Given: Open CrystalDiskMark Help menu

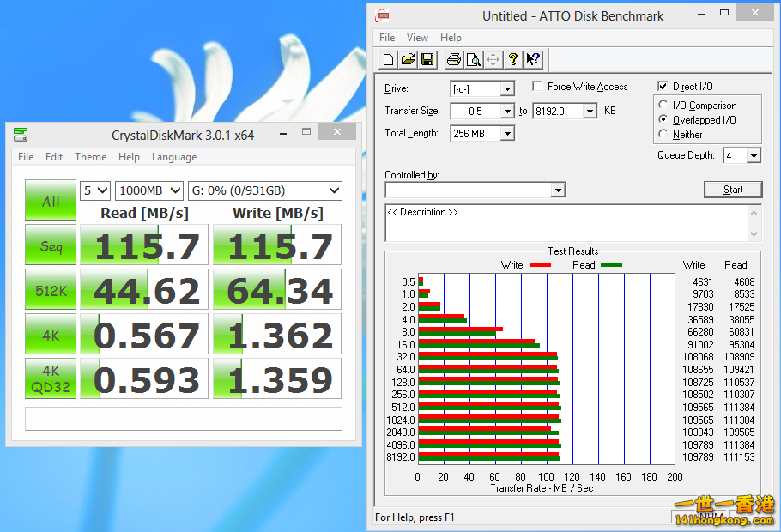Looking at the screenshot, I should [129, 157].
